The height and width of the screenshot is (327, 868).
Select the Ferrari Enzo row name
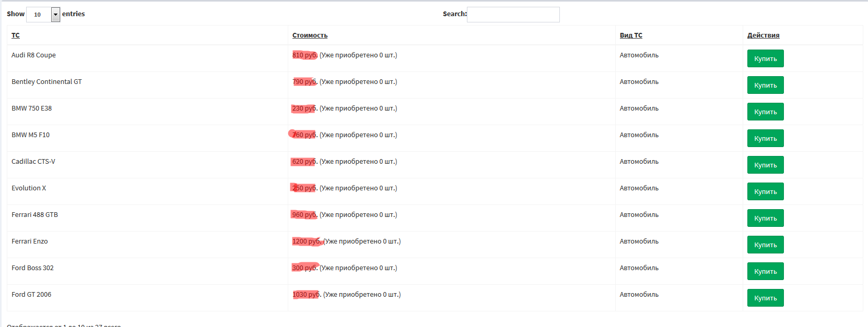[30, 241]
